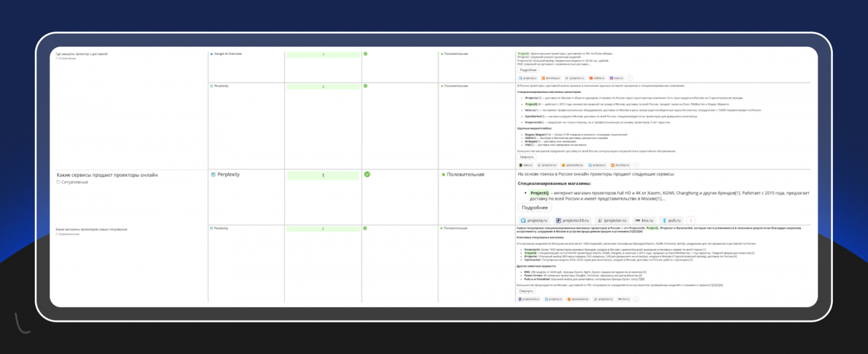The image size is (868, 354).
Task: Click green check icon in Google AI Overview row
Action: point(365,54)
